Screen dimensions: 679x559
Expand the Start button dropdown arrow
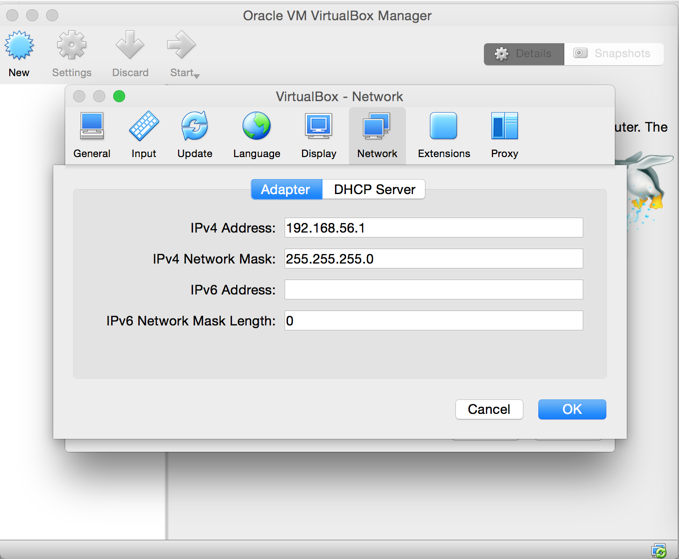tap(197, 76)
